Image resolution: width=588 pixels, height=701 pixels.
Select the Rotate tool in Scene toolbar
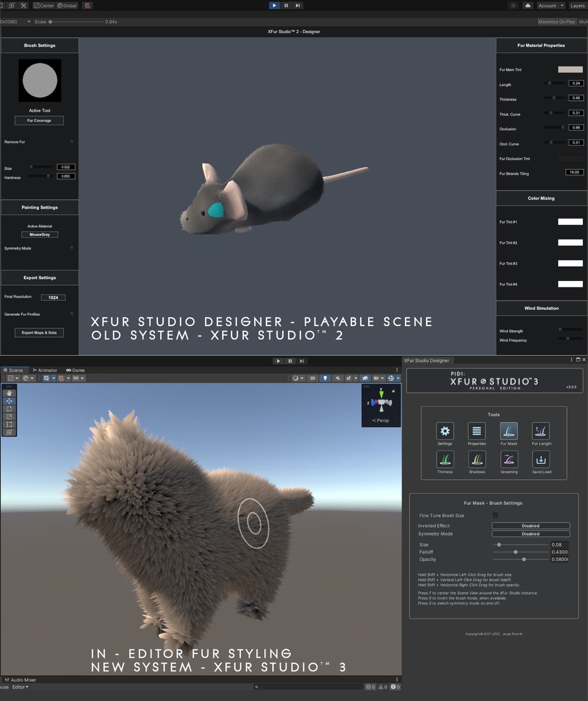(x=9, y=409)
